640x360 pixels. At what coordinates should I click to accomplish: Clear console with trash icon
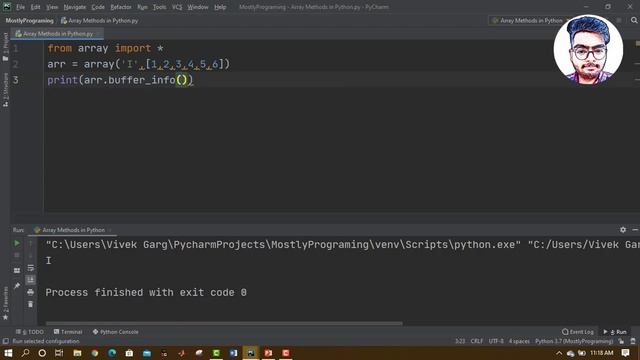coord(31,304)
